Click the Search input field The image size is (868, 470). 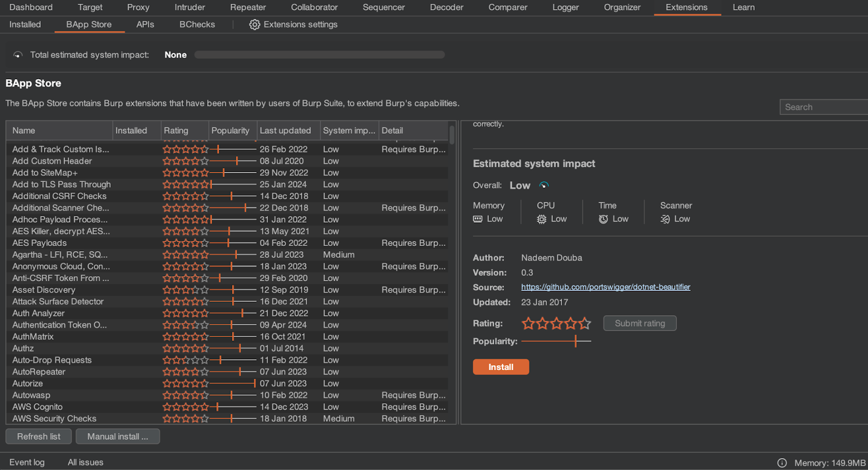coord(824,107)
